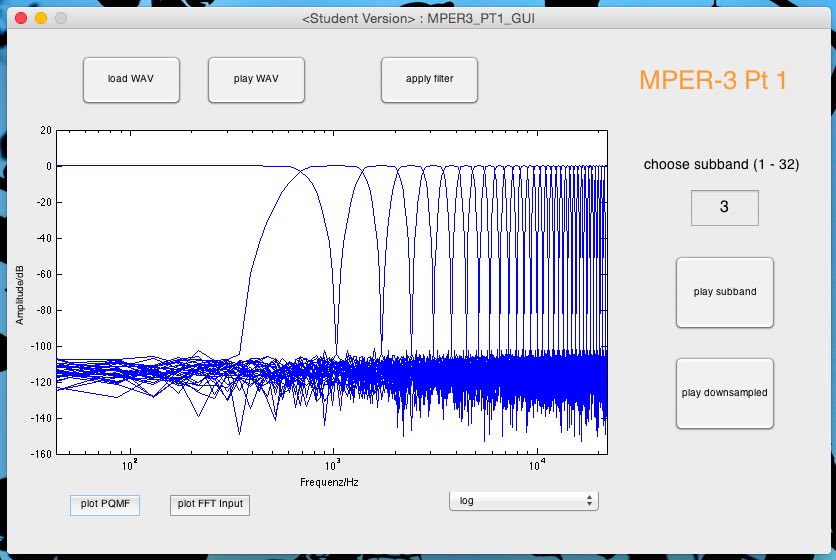Select the plot FFT Input toggle
This screenshot has height=560, width=836.
click(x=210, y=505)
